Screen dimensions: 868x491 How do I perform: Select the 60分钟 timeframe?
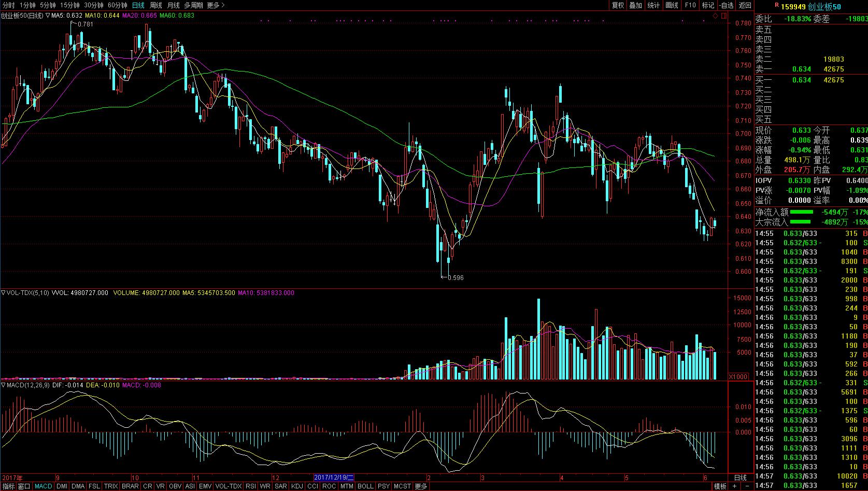click(118, 5)
